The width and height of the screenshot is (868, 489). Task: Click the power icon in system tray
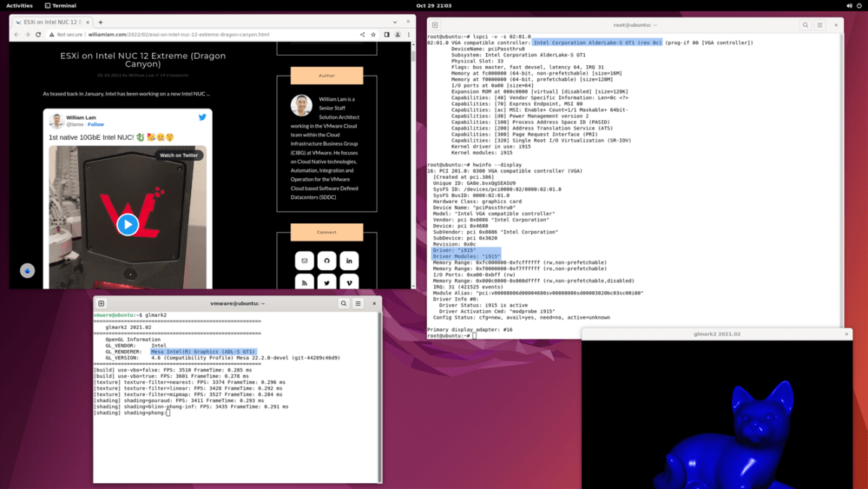(859, 6)
